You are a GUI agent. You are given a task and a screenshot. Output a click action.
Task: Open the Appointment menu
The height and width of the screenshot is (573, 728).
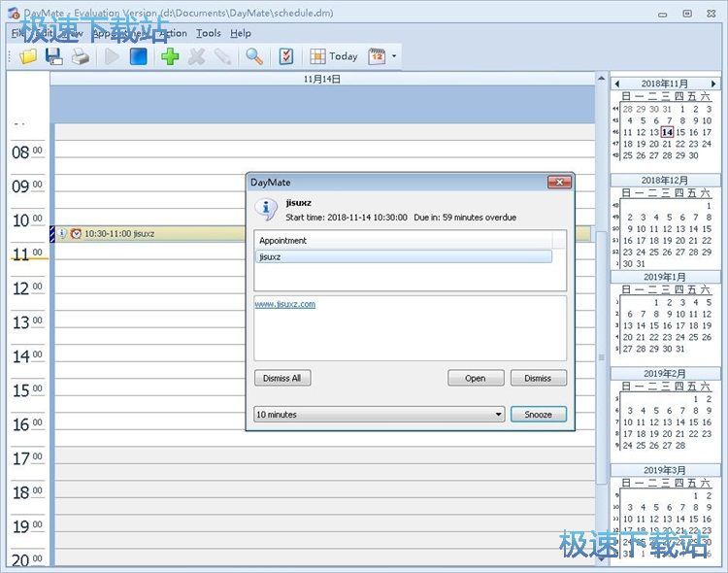click(120, 33)
